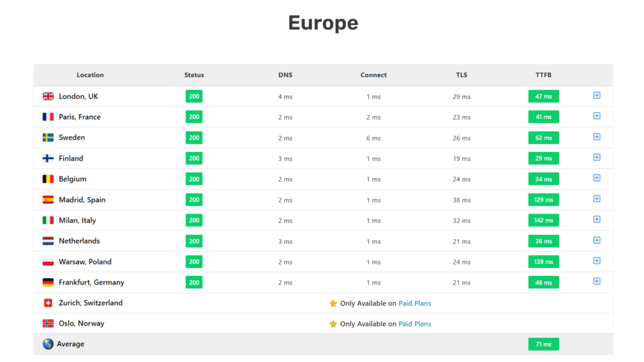Expand the Paris, France row details
The height and width of the screenshot is (362, 644).
[597, 116]
